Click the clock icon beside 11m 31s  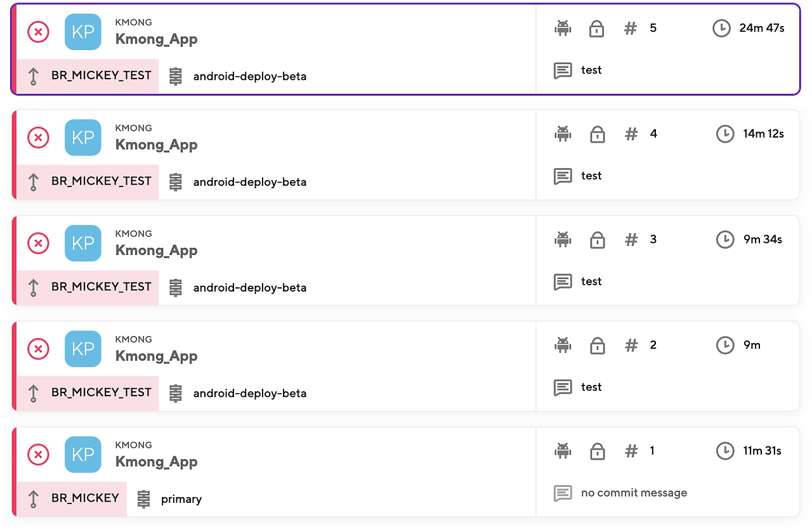(x=725, y=451)
